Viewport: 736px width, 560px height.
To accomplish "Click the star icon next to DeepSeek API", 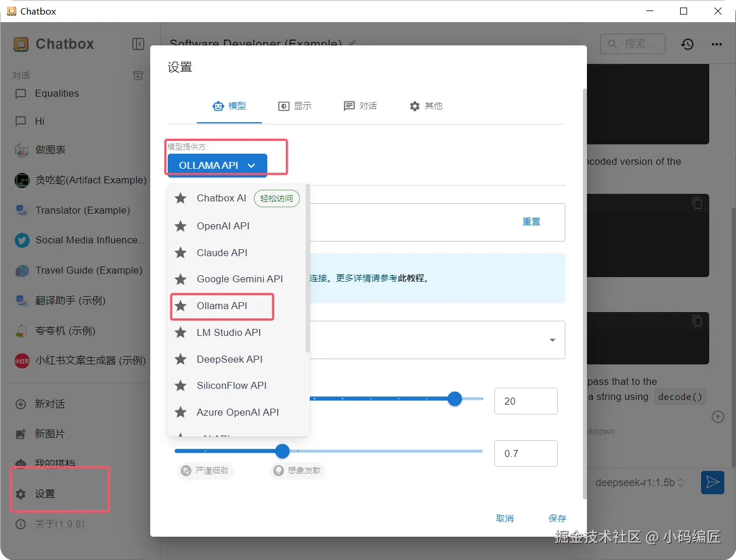I will tap(181, 359).
